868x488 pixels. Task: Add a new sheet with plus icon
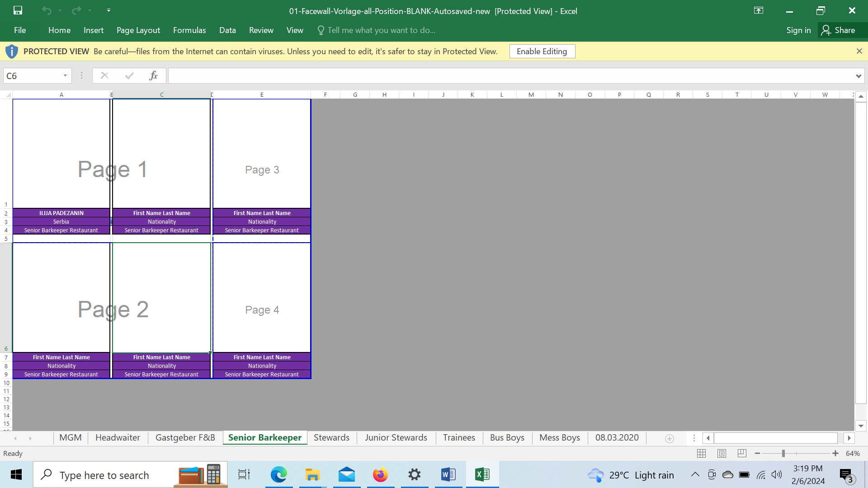[670, 438]
